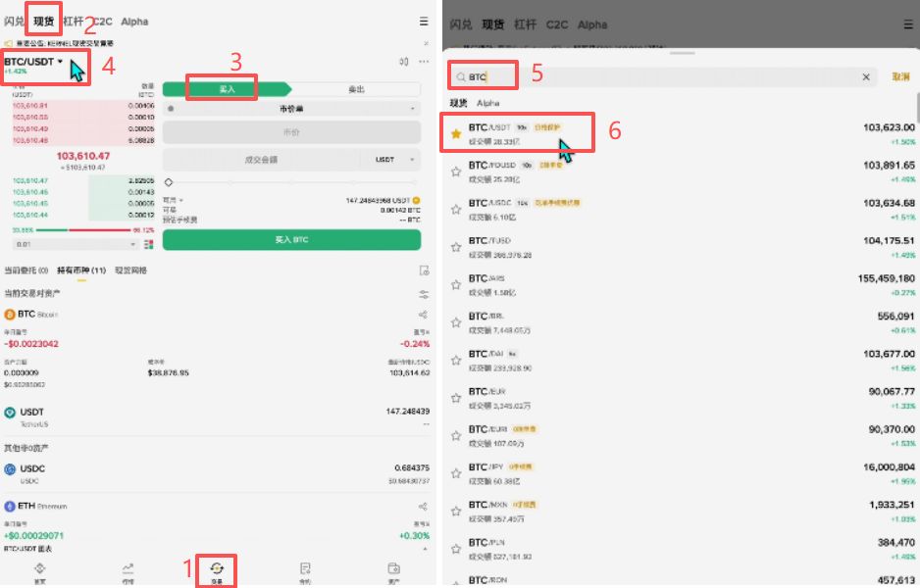Open the three-dot more options icon

point(424,62)
